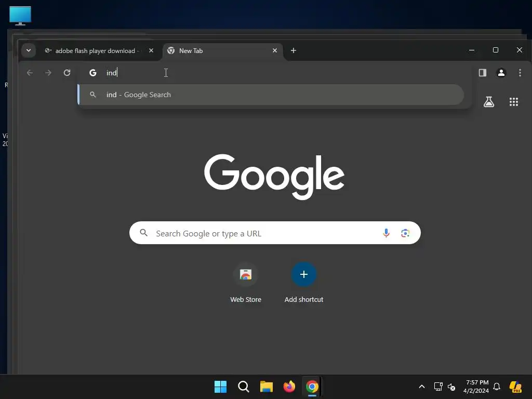
Task: Reload the page with the refresh icon
Action: click(x=67, y=73)
